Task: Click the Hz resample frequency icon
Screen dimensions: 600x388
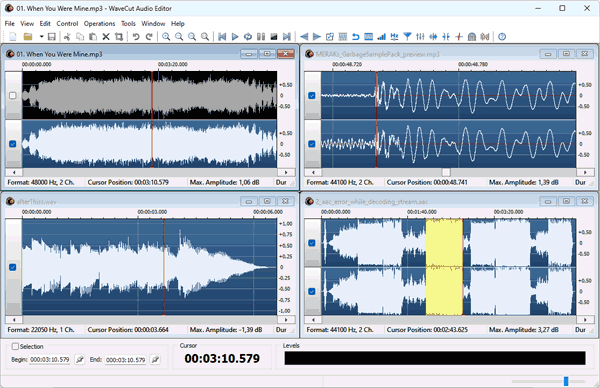Action: tap(394, 37)
